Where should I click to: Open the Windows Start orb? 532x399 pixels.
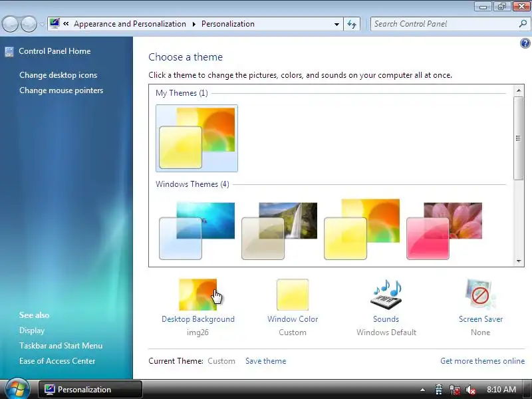pos(17,389)
